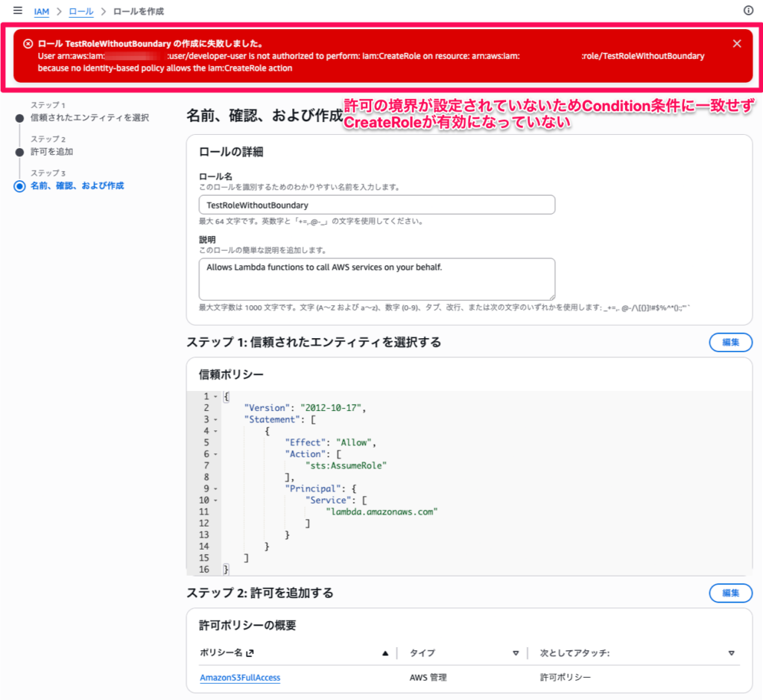Click the info icon at top right

click(x=748, y=11)
